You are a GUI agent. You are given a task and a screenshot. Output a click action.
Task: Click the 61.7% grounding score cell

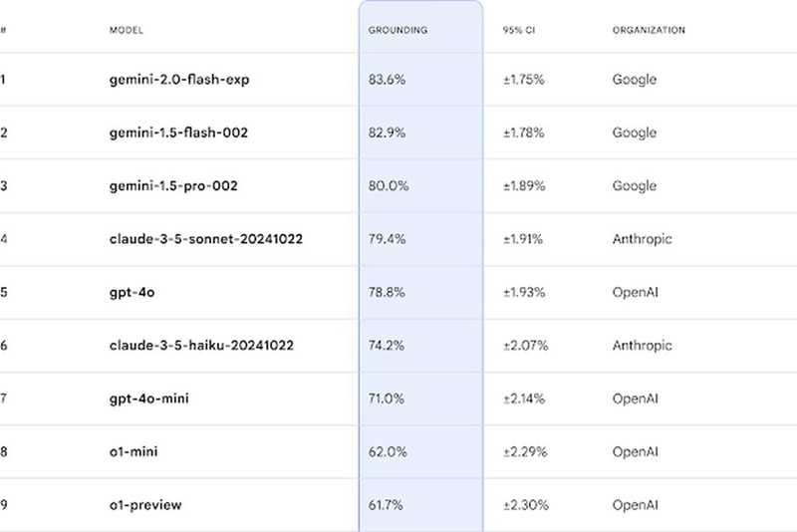[387, 505]
